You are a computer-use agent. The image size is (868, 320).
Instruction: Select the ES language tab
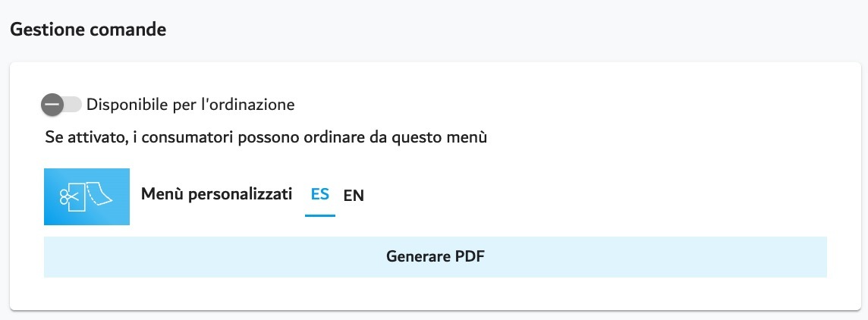point(320,194)
